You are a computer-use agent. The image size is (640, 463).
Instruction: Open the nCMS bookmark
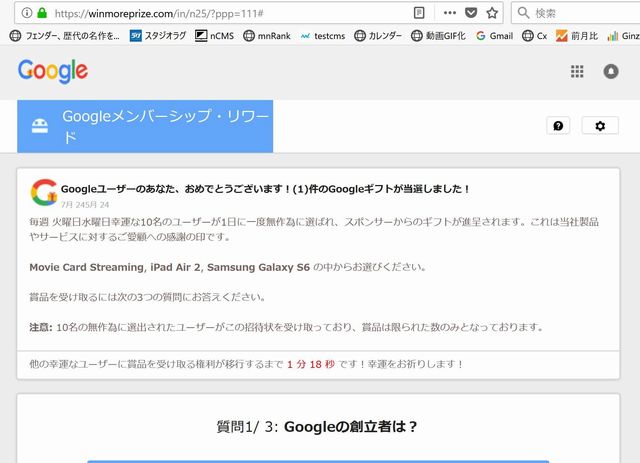point(214,36)
